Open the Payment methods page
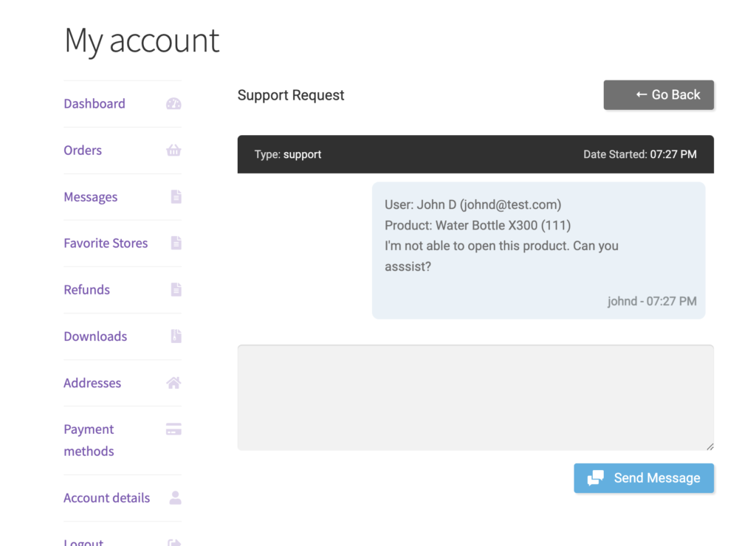The image size is (756, 546). coord(89,440)
